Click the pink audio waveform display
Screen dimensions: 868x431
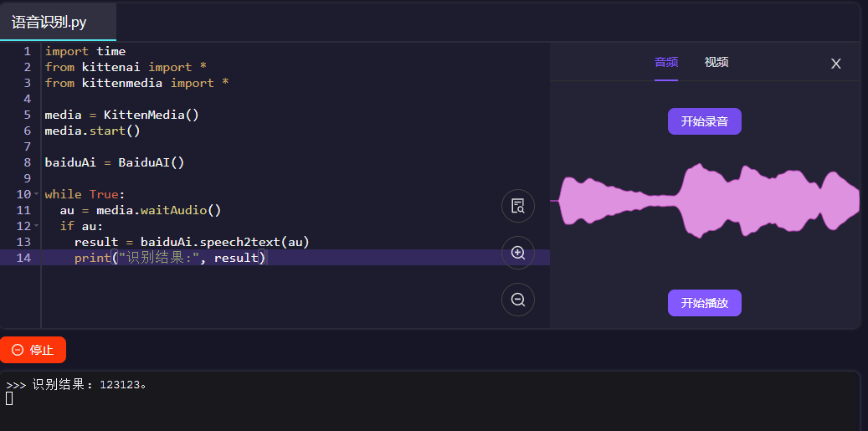709,201
